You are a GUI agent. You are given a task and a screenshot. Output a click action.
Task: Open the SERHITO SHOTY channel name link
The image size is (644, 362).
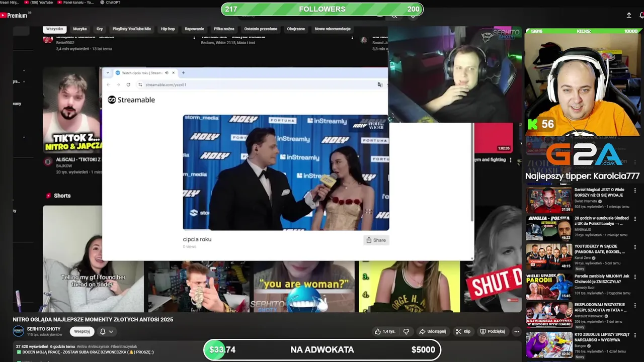(44, 329)
